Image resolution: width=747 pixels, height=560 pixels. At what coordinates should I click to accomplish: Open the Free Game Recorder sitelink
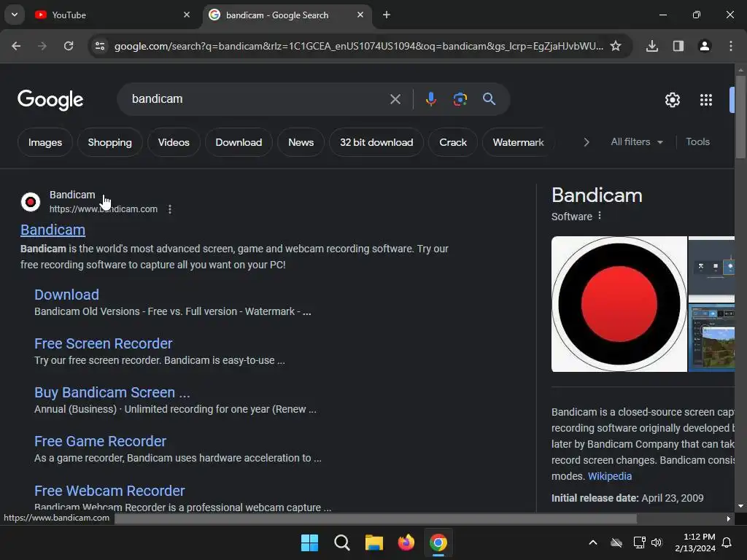click(100, 441)
